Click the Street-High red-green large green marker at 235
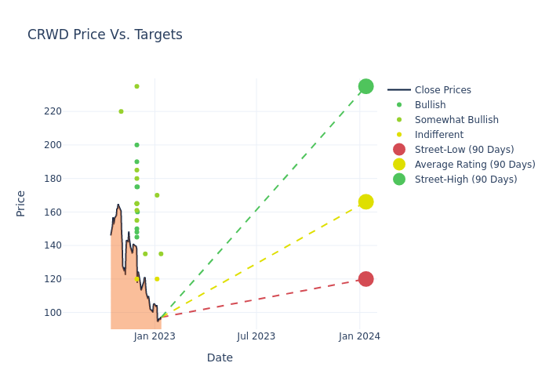The height and width of the screenshot is (392, 549). click(365, 86)
